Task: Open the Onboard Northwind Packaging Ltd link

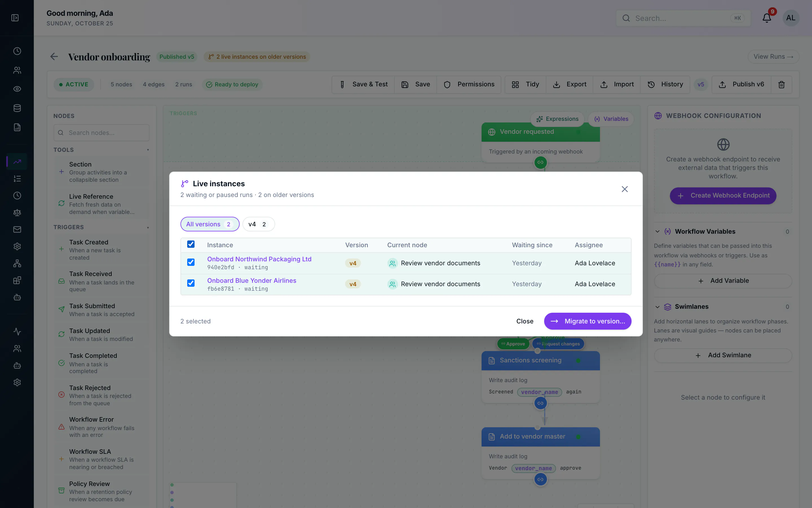Action: [259, 259]
